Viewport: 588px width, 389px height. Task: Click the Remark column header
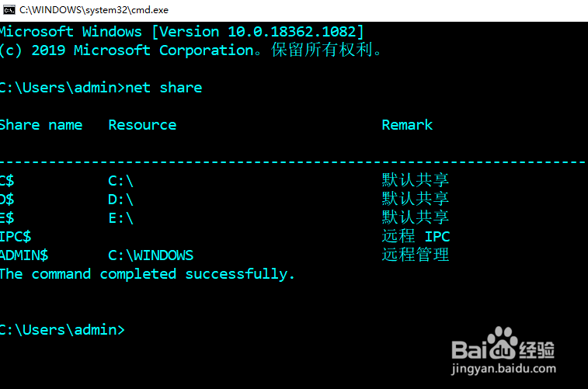click(x=407, y=125)
